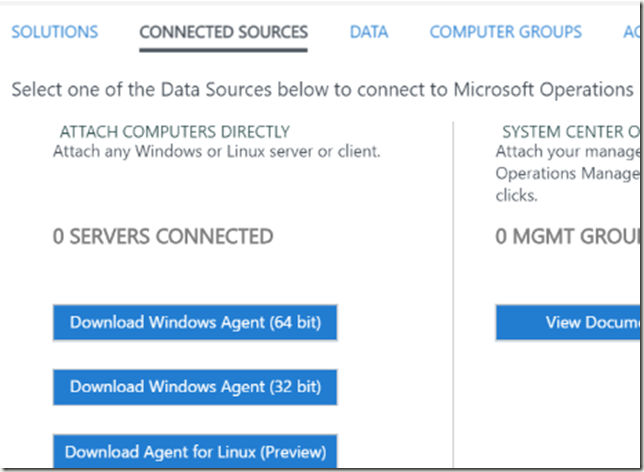Open the Solutions tab
644x472 pixels.
coord(55,32)
